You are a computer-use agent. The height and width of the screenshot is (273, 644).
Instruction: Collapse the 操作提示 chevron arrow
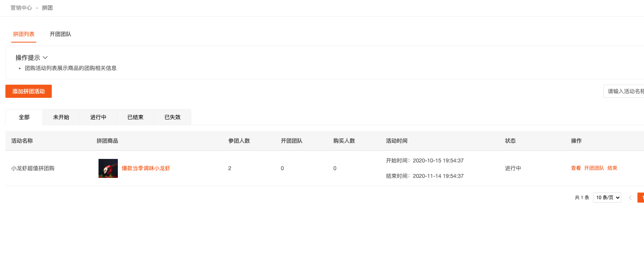tap(45, 58)
